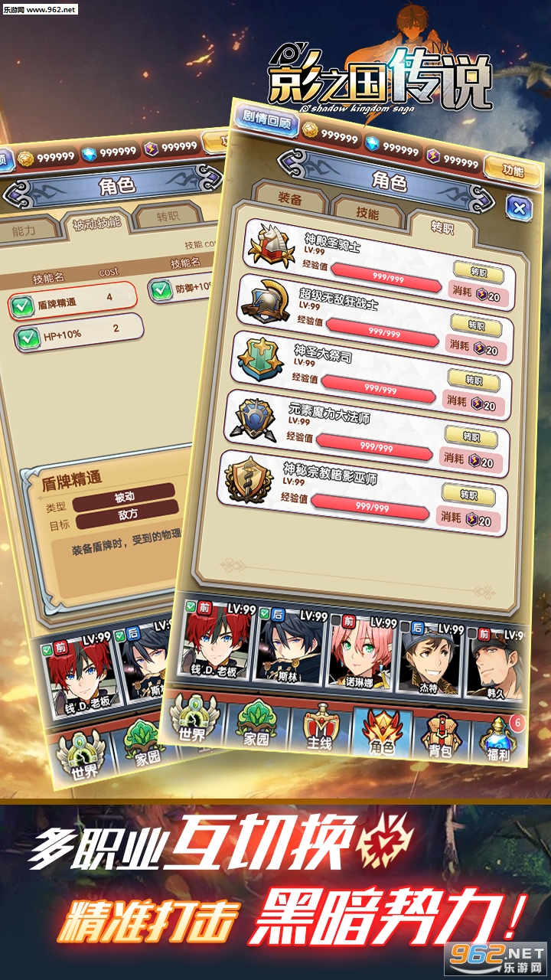
Task: Switch to the 技能 tab
Action: pyautogui.click(x=367, y=213)
